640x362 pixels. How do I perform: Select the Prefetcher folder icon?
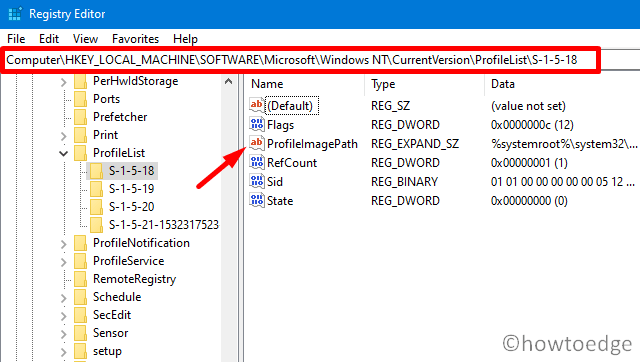[x=80, y=117]
